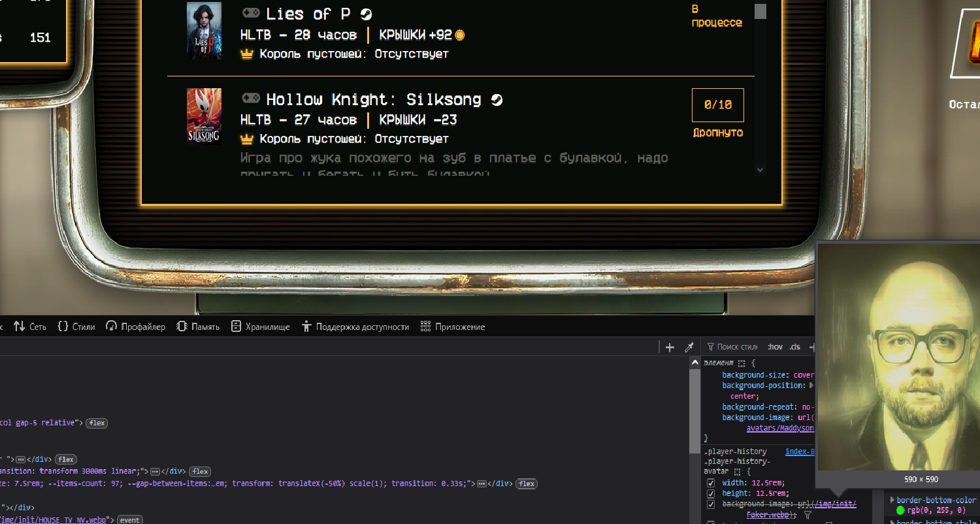Click the green rgb(0, 255, 0) color swatch
The width and height of the screenshot is (980, 524).
[x=900, y=510]
